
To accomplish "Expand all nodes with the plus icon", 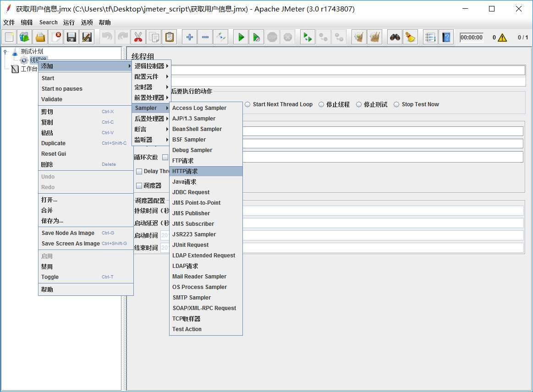I will [190, 37].
